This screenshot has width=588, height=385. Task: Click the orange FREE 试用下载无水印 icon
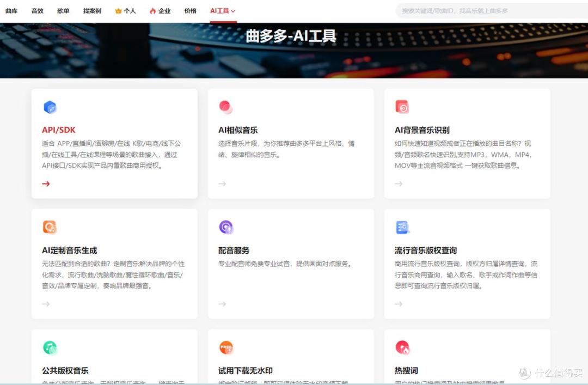coord(226,347)
